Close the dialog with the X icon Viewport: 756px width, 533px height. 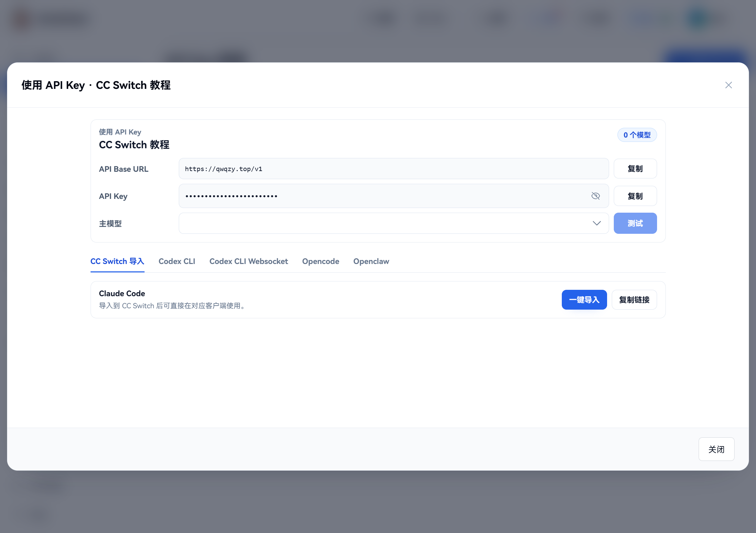tap(728, 85)
